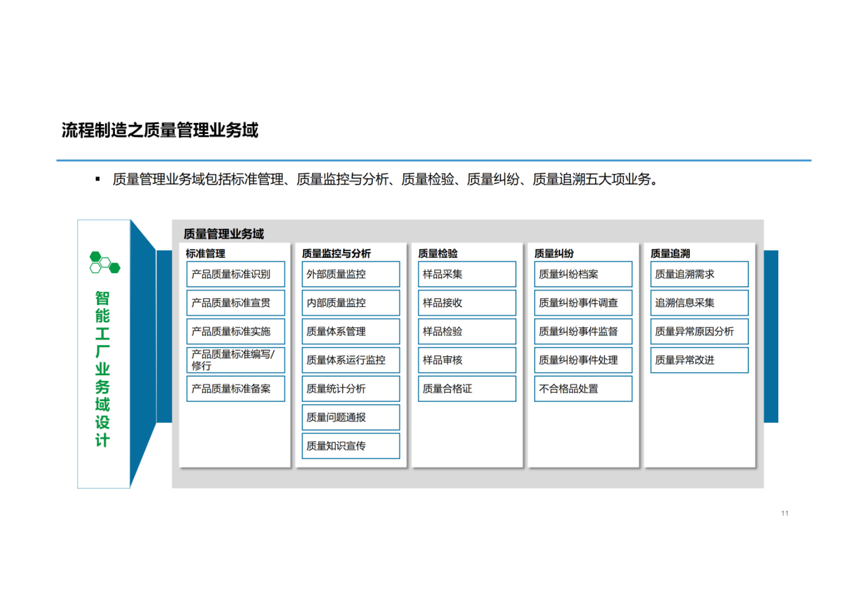868x614 pixels.
Task: Click the 质量纠纷事件调查 box
Action: tap(583, 303)
